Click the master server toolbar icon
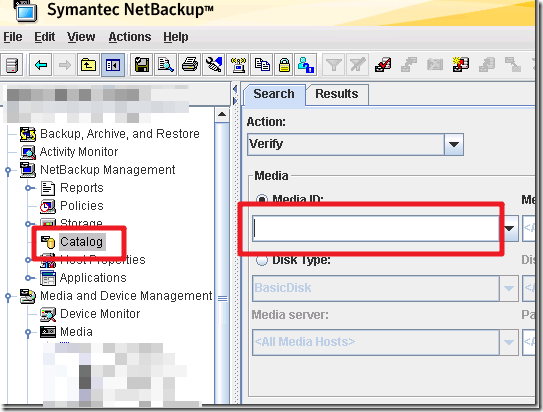 tap(11, 65)
